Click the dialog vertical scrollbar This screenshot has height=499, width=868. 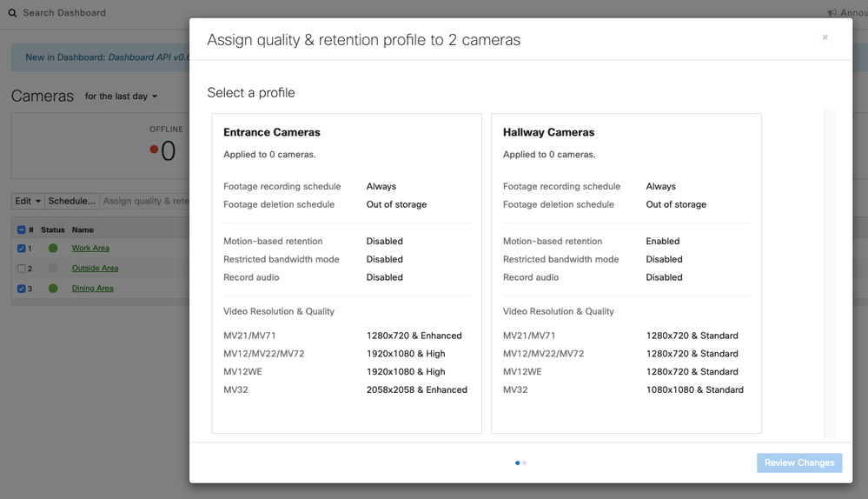(829, 273)
